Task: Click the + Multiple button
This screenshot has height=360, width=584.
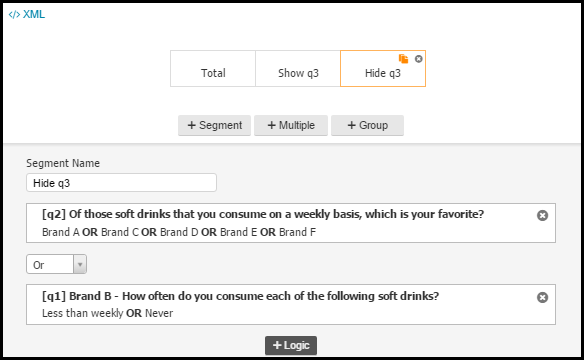Action: (291, 125)
